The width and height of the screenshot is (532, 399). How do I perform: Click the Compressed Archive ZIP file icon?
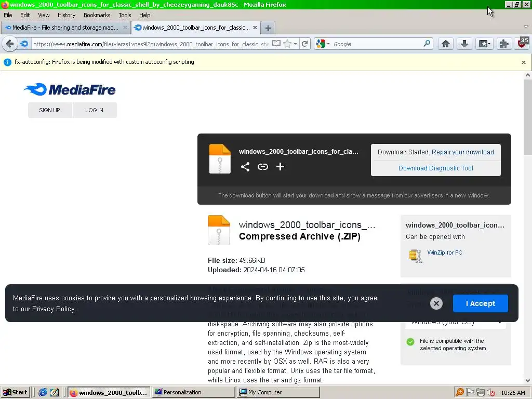point(219,230)
